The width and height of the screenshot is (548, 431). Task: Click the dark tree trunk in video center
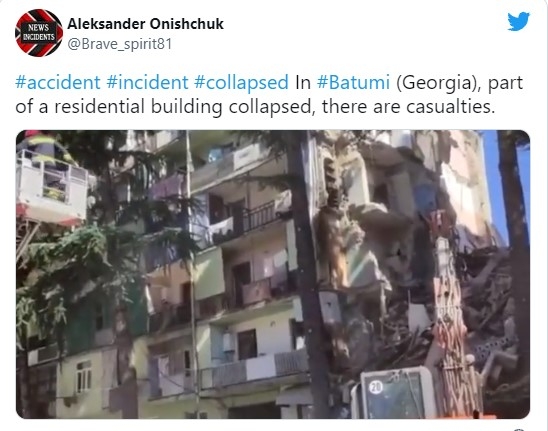tap(307, 273)
